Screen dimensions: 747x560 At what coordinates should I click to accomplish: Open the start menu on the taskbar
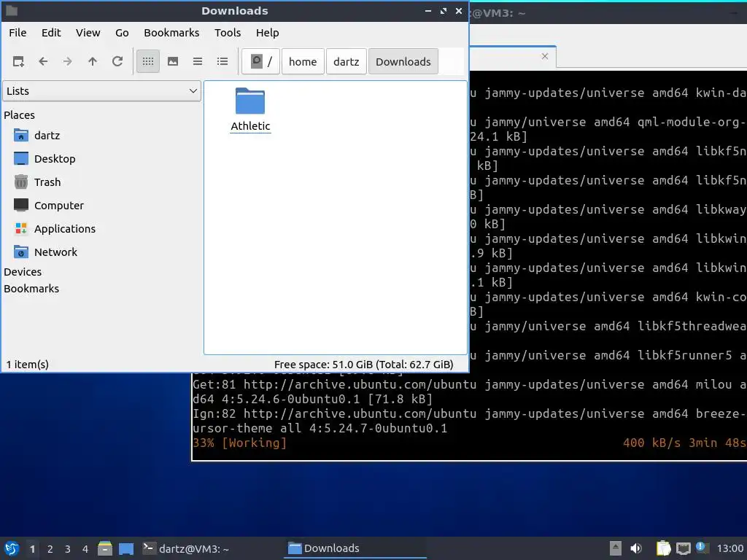pyautogui.click(x=12, y=548)
